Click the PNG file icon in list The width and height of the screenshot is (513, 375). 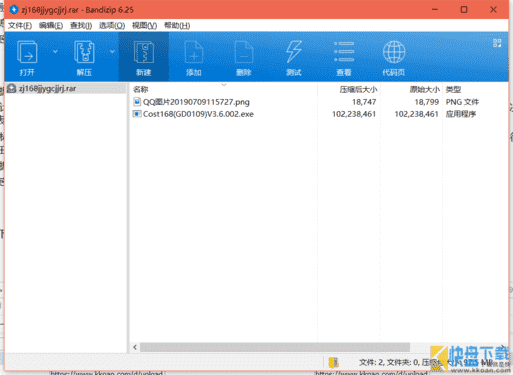tap(137, 102)
